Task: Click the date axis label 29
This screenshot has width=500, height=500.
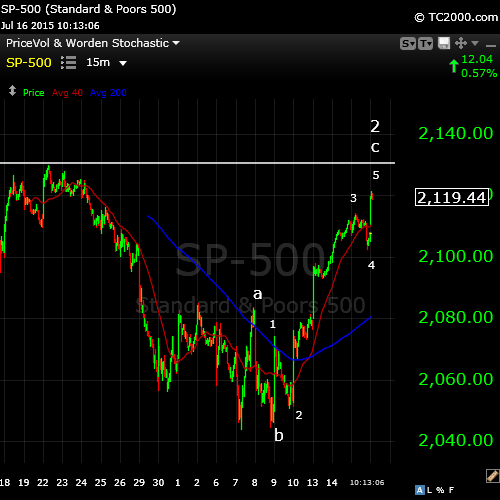Action: (139, 483)
